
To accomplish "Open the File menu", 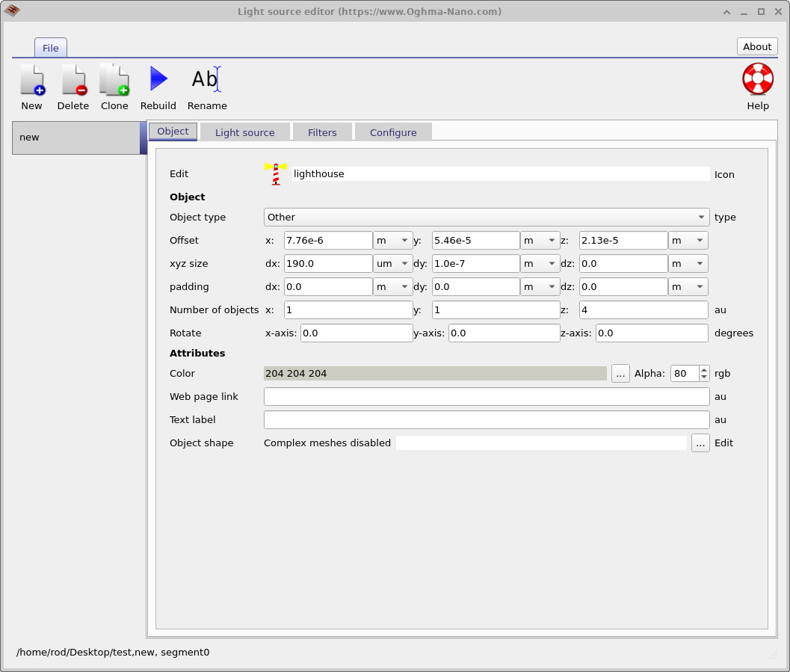I will pos(50,47).
